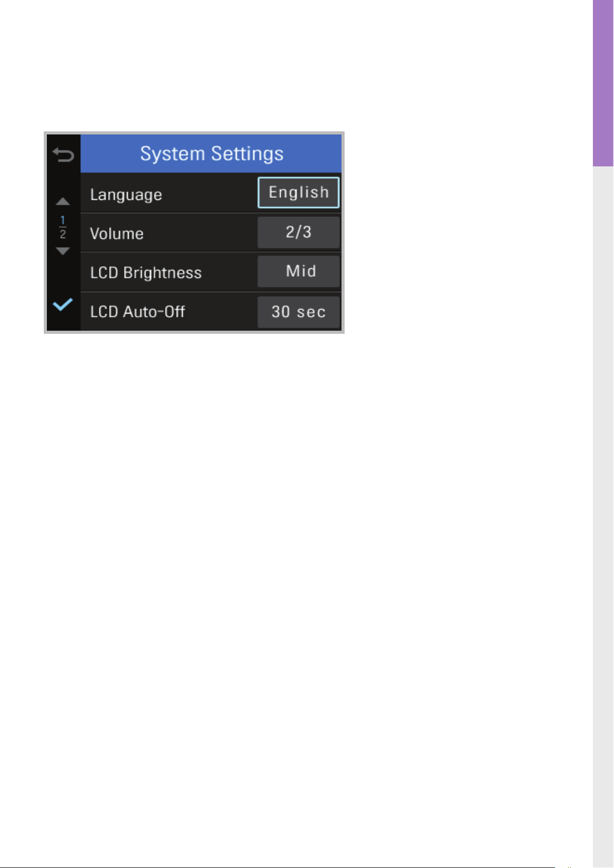This screenshot has width=614, height=868.
Task: Click the page 1 indicator number
Action: (x=63, y=220)
